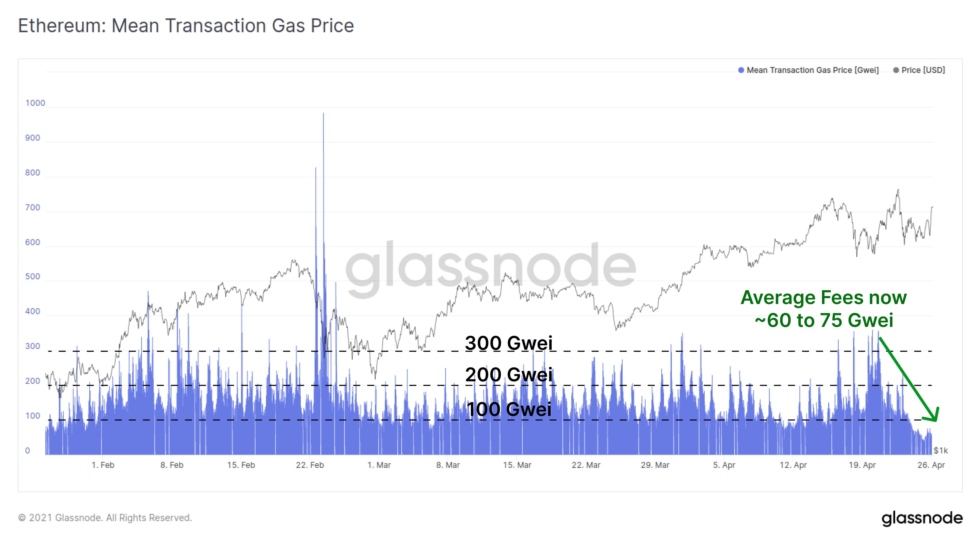
Task: Click the 300 Gwei annotation label
Action: [509, 343]
